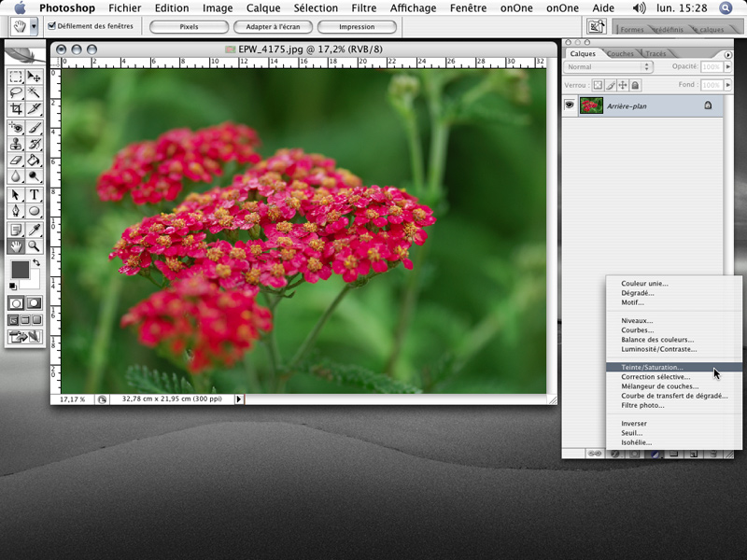Screen dimensions: 747x560
Task: Select the Eraser tool
Action: (x=16, y=160)
